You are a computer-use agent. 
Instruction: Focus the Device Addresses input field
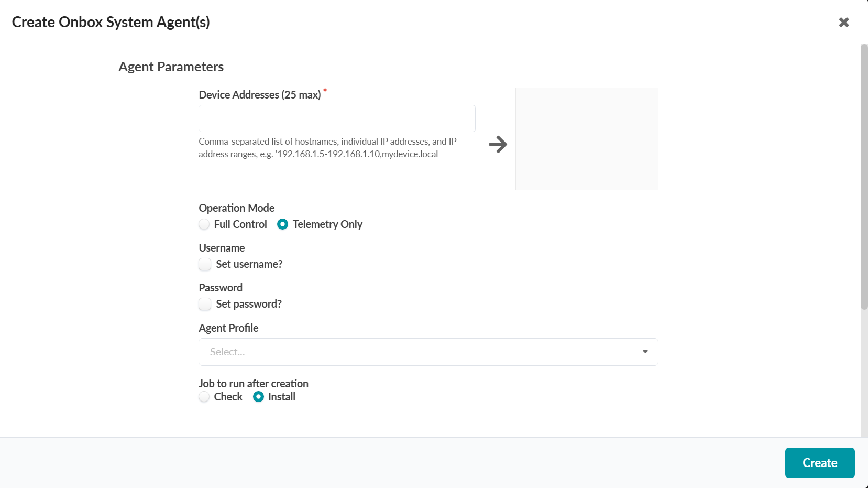(x=337, y=118)
